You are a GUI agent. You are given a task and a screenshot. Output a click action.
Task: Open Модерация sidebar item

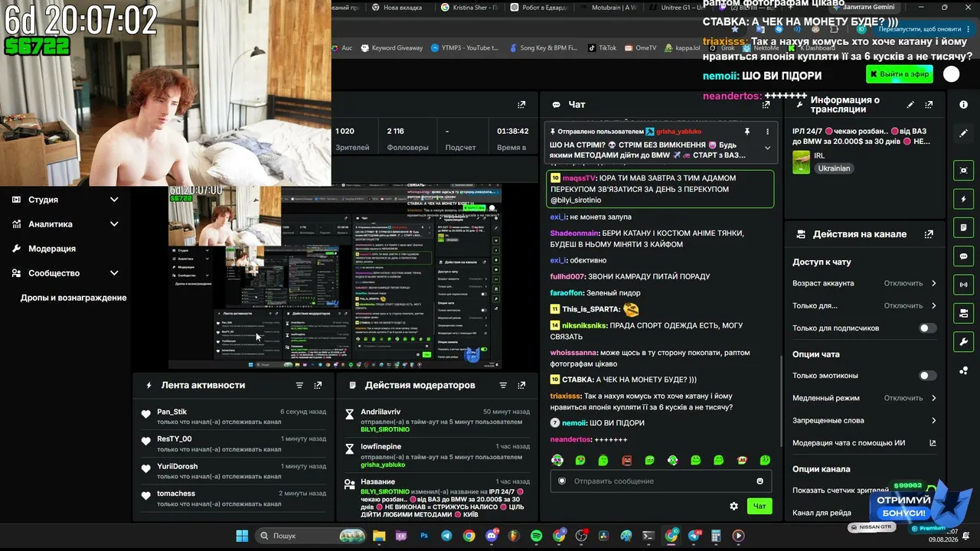(x=52, y=249)
